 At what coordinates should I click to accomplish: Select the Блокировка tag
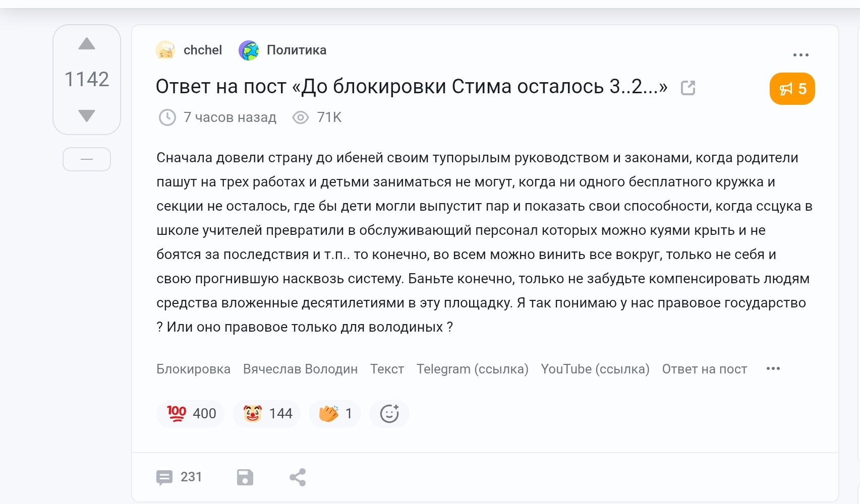[x=193, y=369]
